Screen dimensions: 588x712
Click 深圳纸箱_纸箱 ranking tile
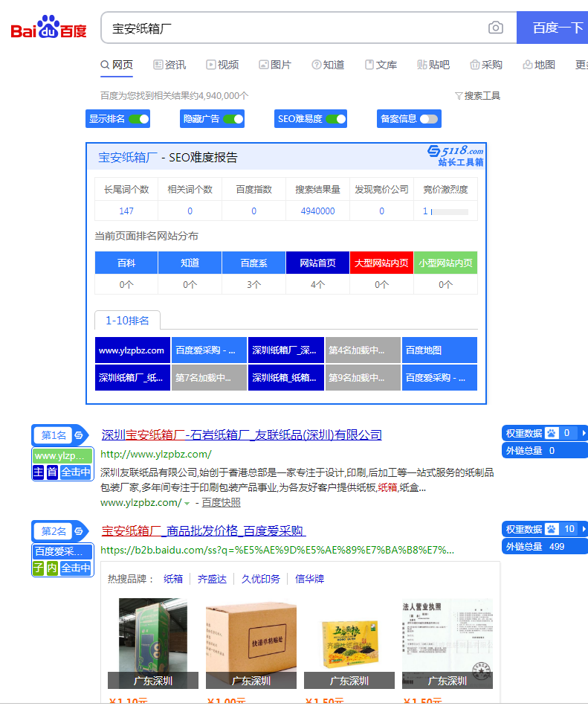click(286, 377)
